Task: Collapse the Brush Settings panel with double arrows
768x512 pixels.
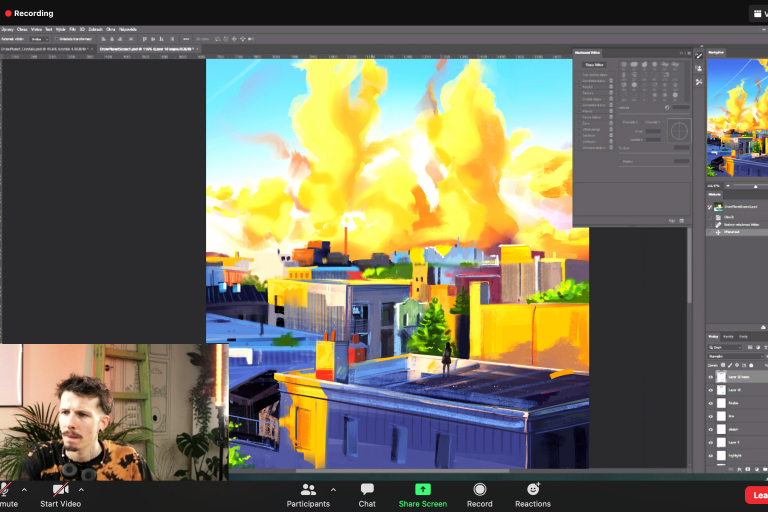Action: (x=681, y=53)
